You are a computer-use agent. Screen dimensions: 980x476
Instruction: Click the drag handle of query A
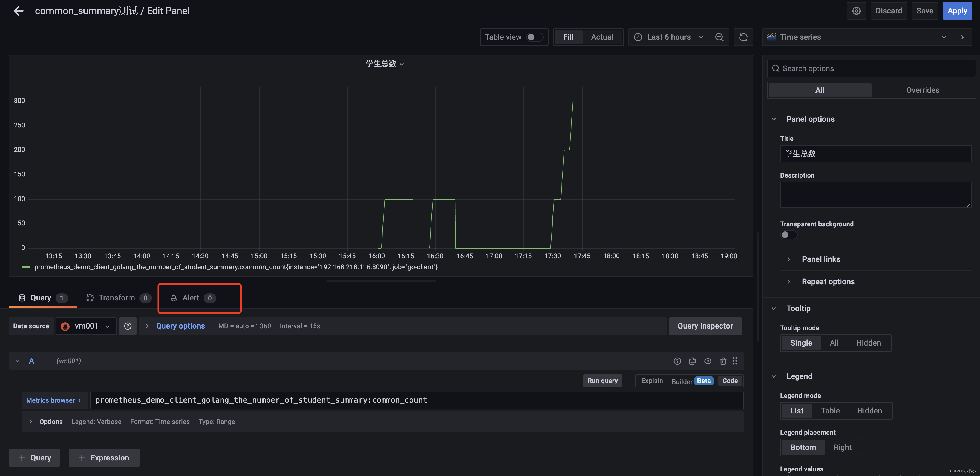coord(735,361)
